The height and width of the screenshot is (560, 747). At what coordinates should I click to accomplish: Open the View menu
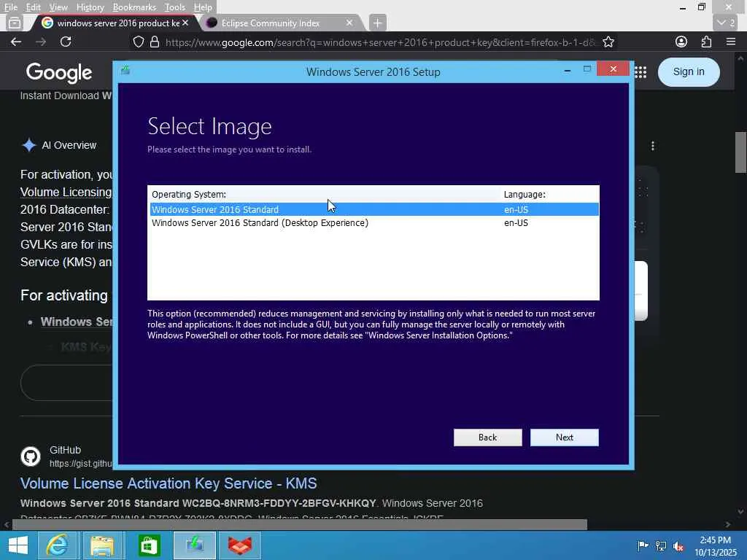click(58, 7)
